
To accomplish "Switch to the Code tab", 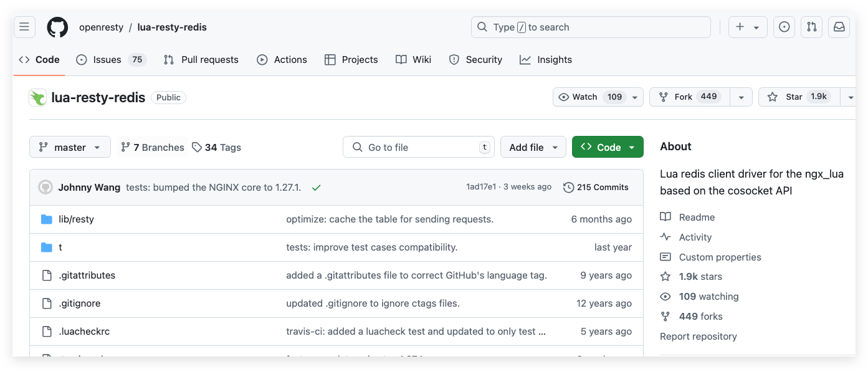I will point(39,60).
